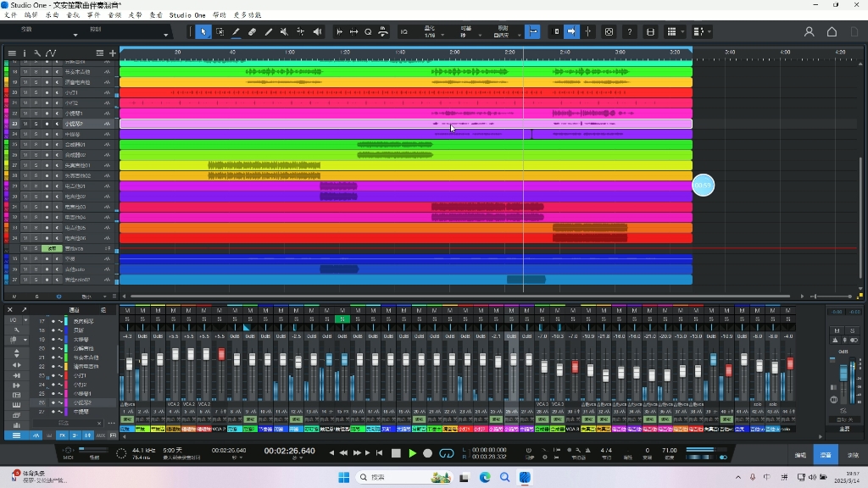Click the transport double-arrow rewind button
The height and width of the screenshot is (488, 868).
[x=343, y=453]
